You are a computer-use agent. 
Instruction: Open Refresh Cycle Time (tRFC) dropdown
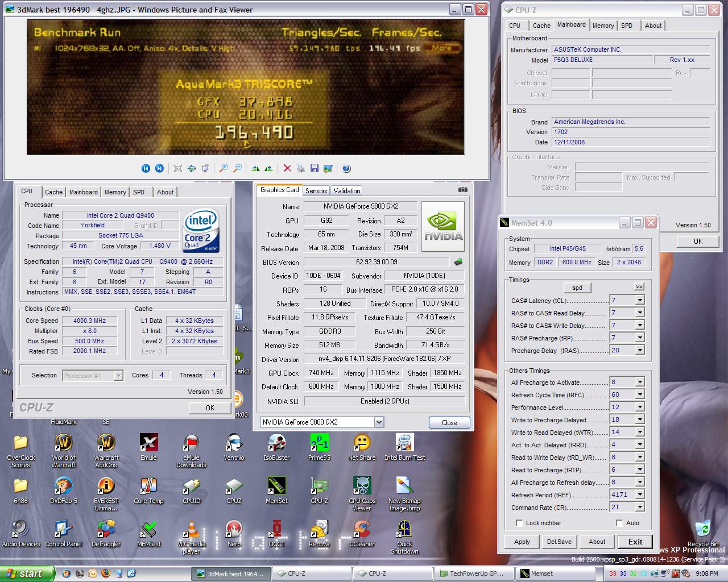(640, 394)
